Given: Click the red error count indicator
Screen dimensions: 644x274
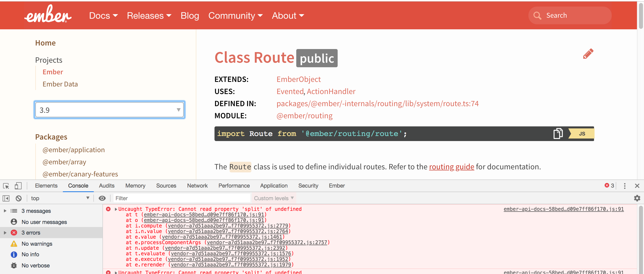Looking at the screenshot, I should [609, 186].
